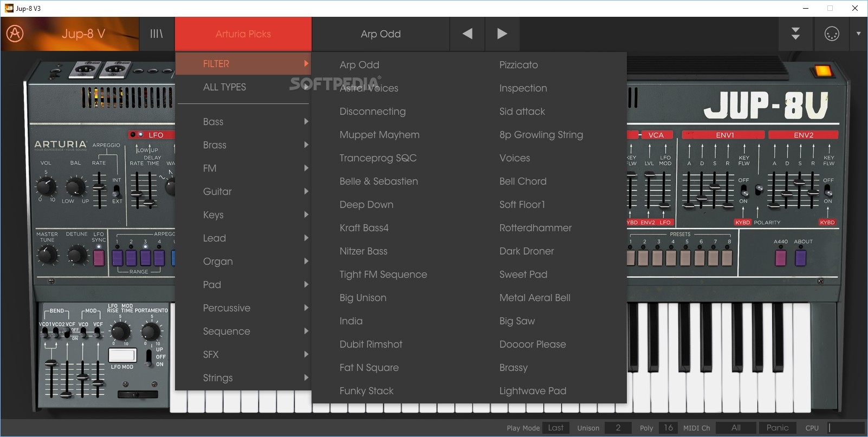Flip the Portamento Up/Off/On switch
The width and height of the screenshot is (868, 437).
(x=149, y=356)
